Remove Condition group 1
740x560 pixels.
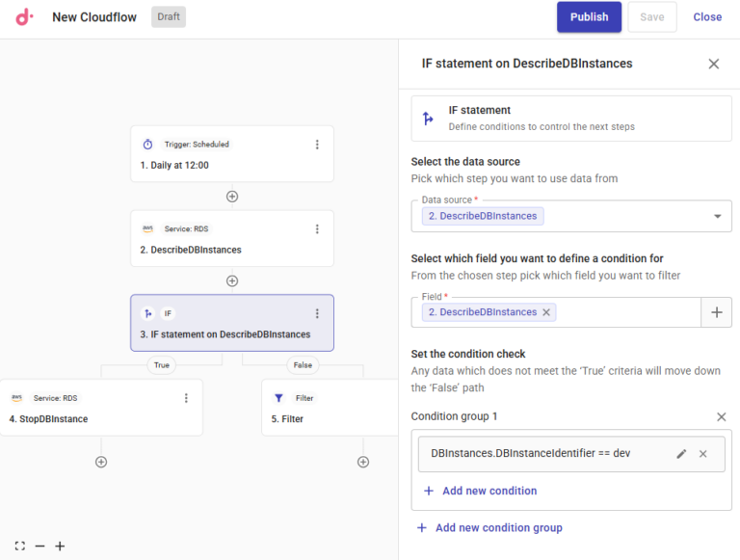[721, 417]
